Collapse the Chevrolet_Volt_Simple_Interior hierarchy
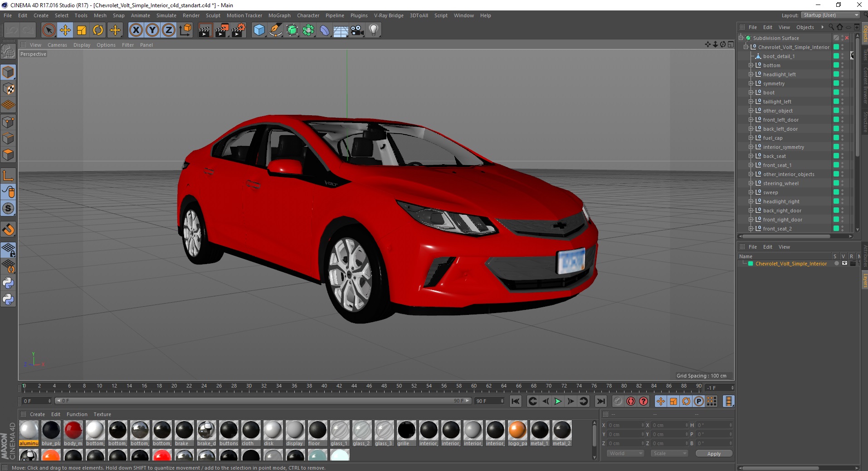 coord(745,47)
